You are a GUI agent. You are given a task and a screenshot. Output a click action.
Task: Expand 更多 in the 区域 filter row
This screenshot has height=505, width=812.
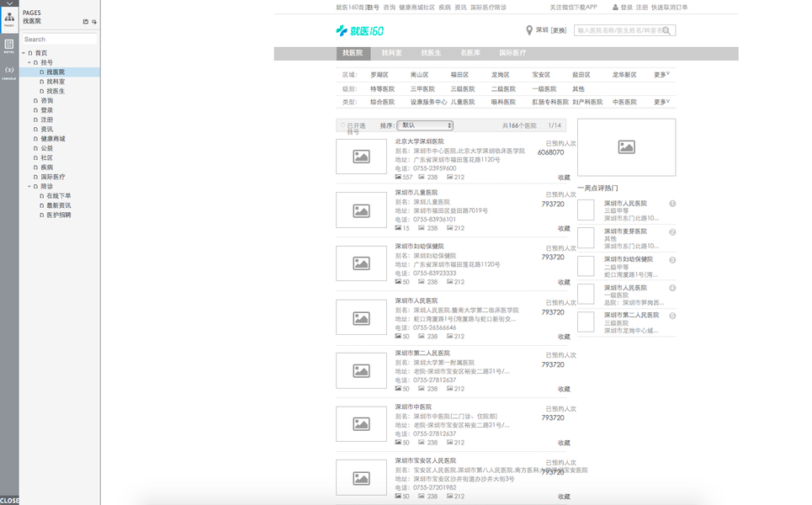pyautogui.click(x=661, y=75)
